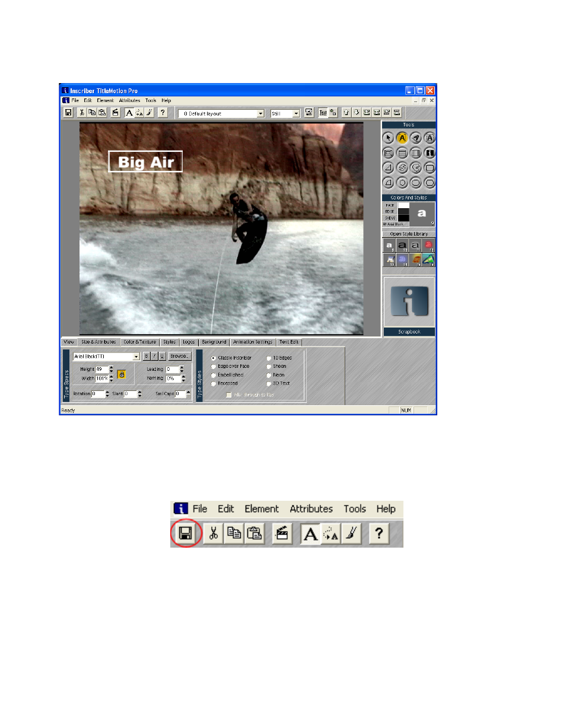Switch to the Logos tab

[x=189, y=342]
